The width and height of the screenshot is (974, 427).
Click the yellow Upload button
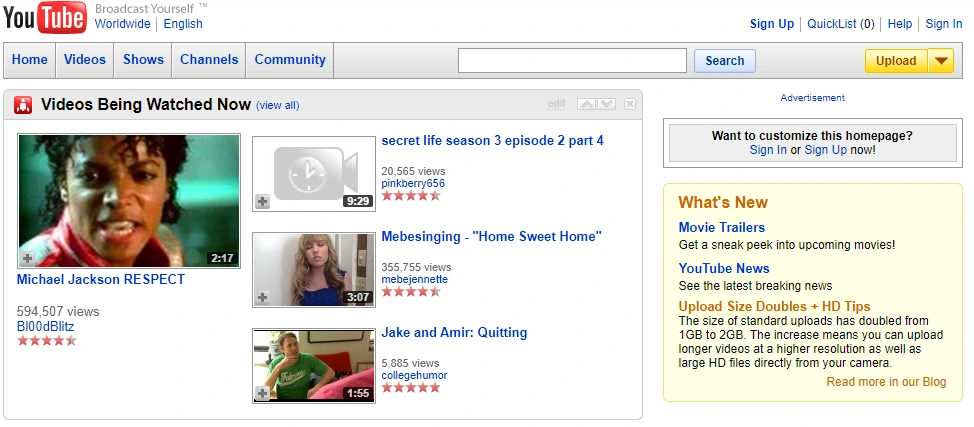896,61
